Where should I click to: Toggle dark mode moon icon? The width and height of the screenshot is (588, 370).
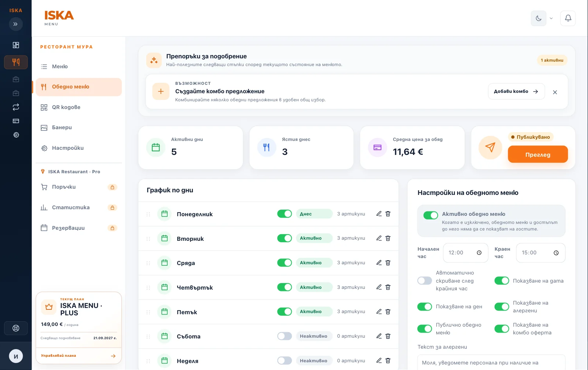click(x=538, y=18)
